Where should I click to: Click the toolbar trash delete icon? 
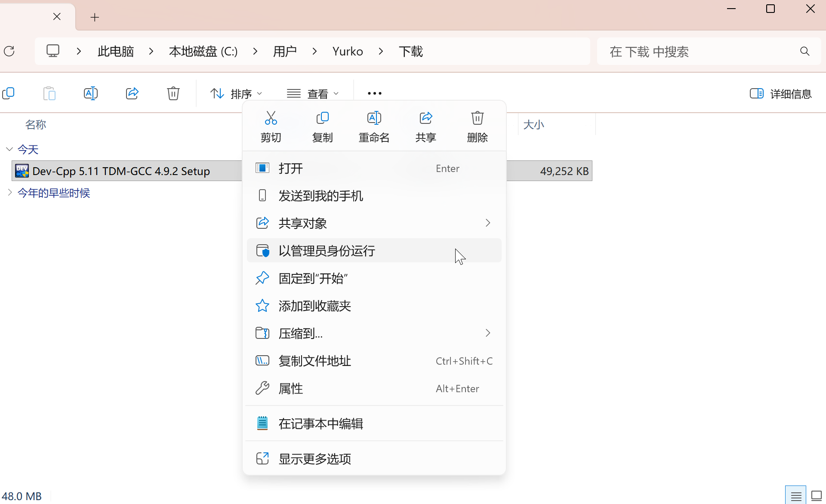coord(173,93)
